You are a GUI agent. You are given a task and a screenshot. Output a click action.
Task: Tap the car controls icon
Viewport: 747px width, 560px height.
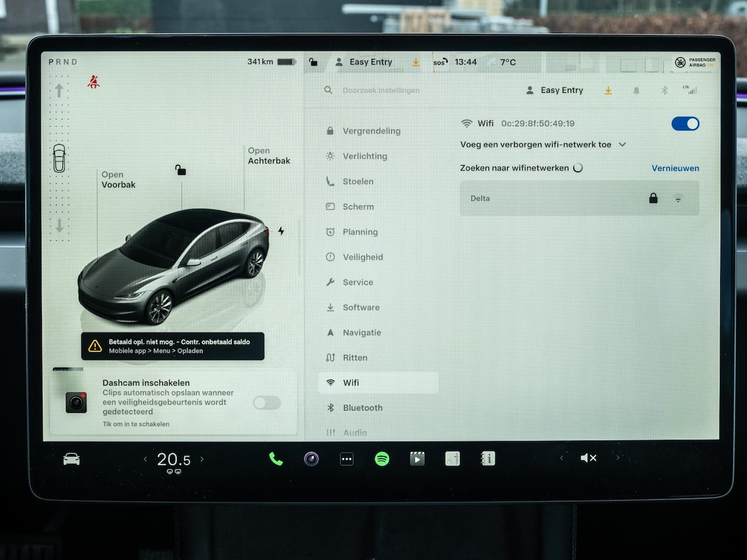(71, 459)
